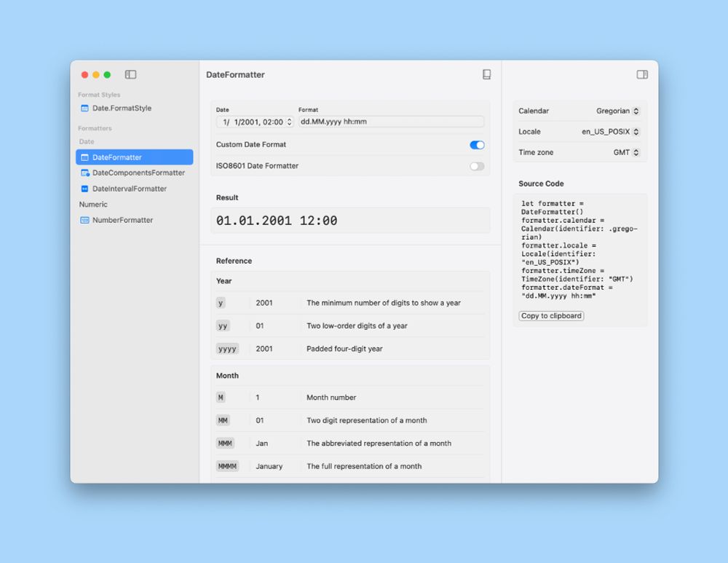The image size is (728, 563).
Task: Open the documentation book icon
Action: (486, 74)
